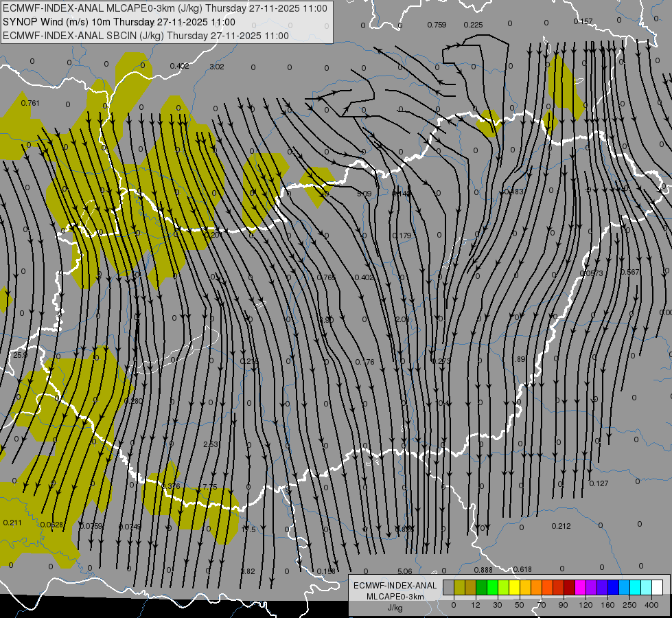Screen dimensions: 672x618
Task: Click the SBCIN title line at top
Action: tap(146, 36)
